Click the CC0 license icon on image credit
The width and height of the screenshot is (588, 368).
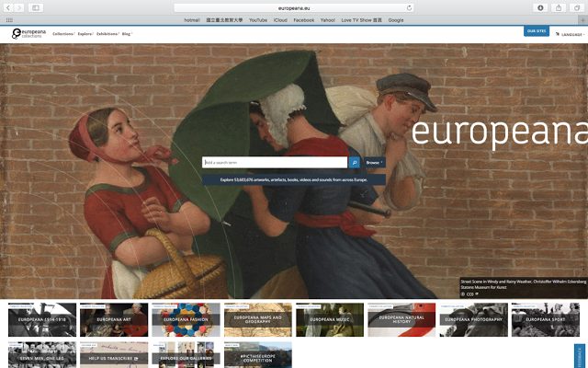(469, 294)
